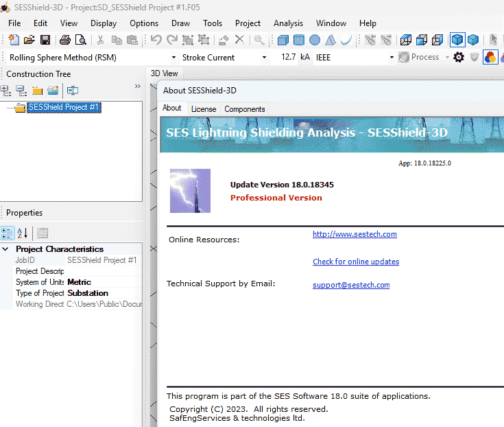Open the Process button dropdown arrow
Image resolution: width=504 pixels, height=427 pixels.
click(447, 57)
